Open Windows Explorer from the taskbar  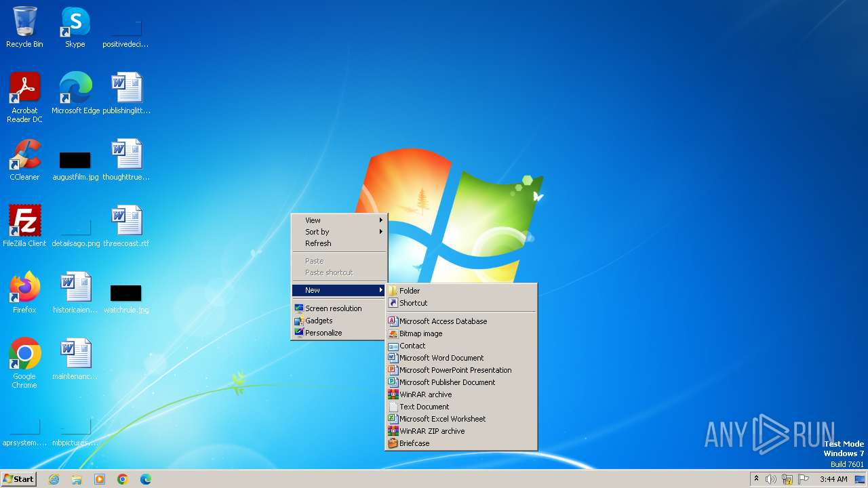point(77,479)
